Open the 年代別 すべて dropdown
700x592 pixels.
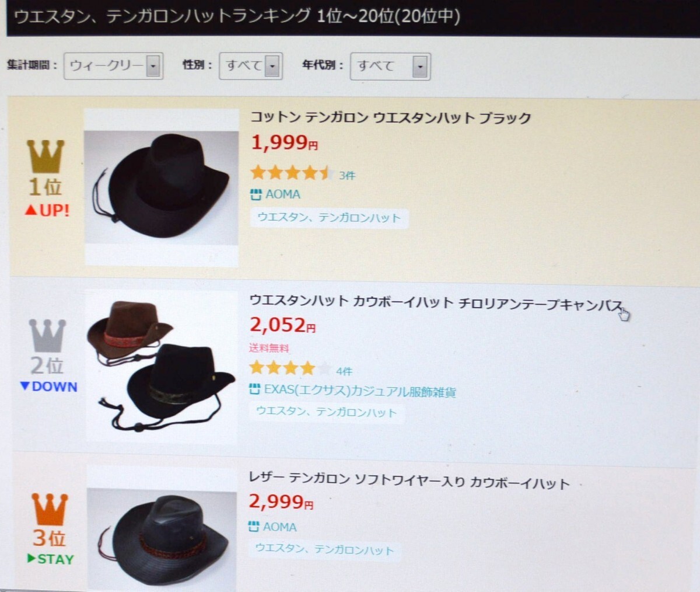click(390, 67)
